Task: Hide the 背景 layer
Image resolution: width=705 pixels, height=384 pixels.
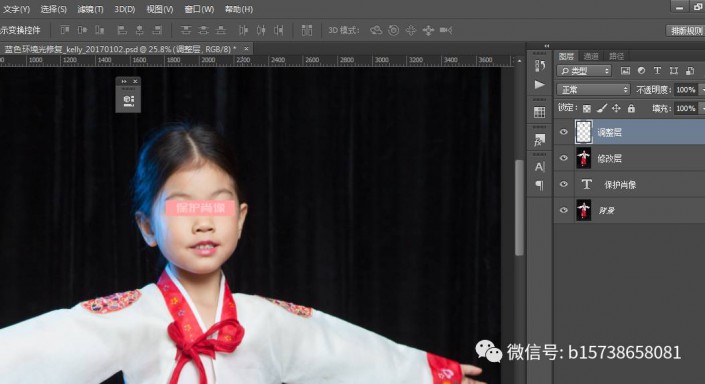Action: point(563,210)
